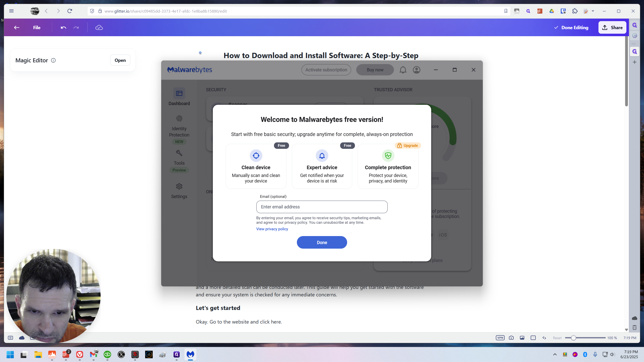Image resolution: width=644 pixels, height=362 pixels.
Task: Select Dashboard in Malwarebytes sidebar
Action: [x=179, y=97]
